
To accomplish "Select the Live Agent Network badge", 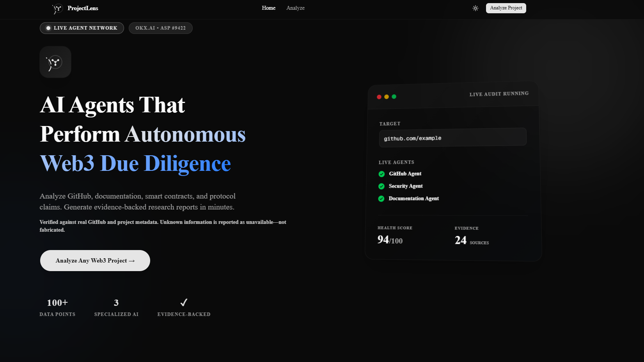I will pos(82,28).
